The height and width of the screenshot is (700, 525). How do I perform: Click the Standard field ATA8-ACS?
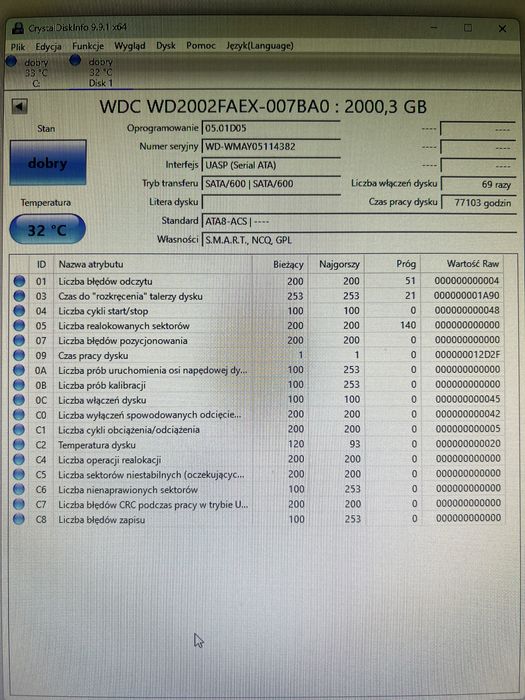[x=359, y=221]
